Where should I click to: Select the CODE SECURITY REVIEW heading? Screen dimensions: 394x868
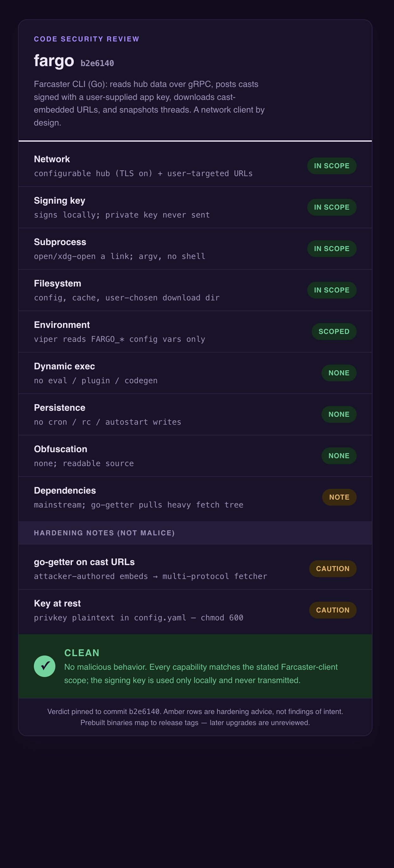tap(87, 39)
